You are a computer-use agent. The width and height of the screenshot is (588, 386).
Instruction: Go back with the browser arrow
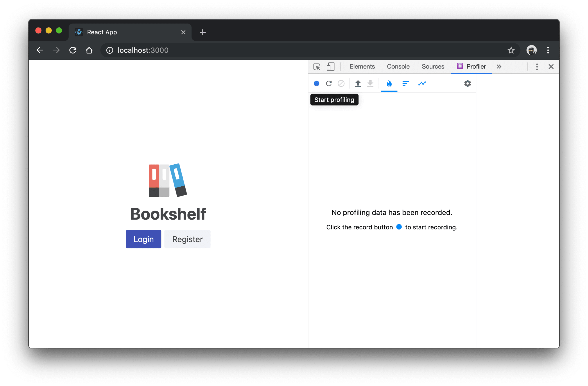click(40, 50)
